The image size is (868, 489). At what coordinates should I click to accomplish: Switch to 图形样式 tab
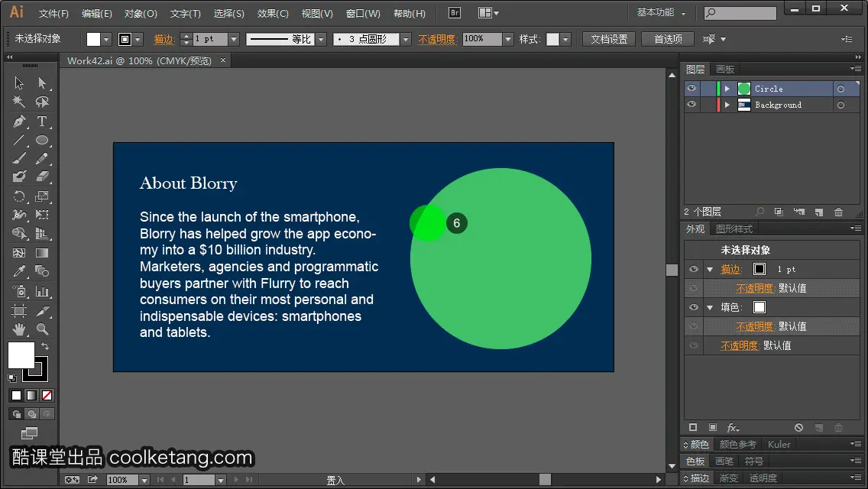[x=734, y=228]
